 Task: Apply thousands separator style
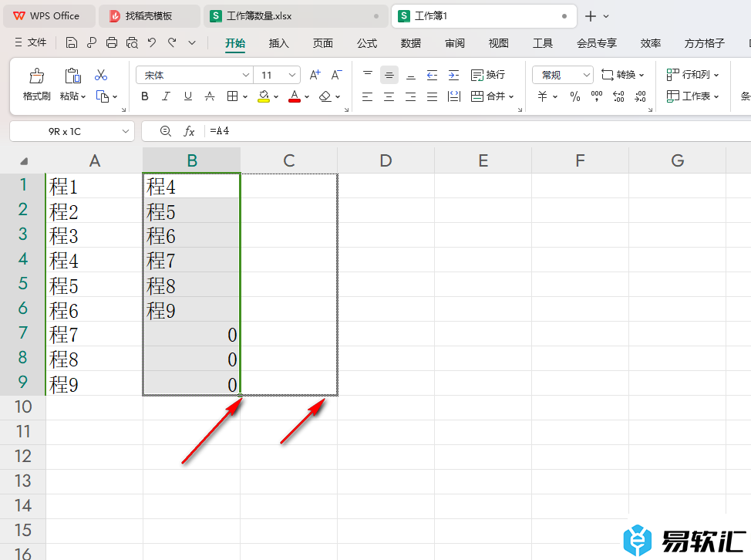pos(597,96)
